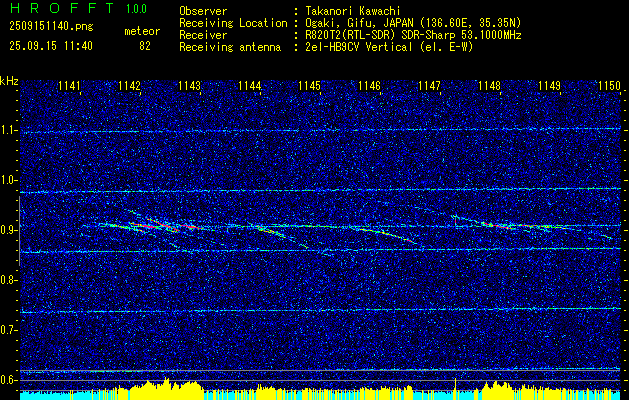
Task: Click the 0.9 kHz frequency label
Action: tap(9, 230)
